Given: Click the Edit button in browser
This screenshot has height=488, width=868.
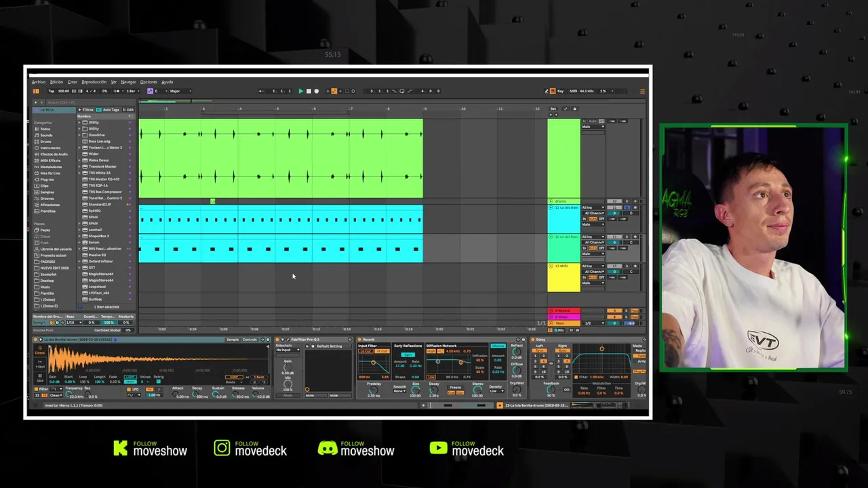Looking at the screenshot, I should pyautogui.click(x=128, y=110).
